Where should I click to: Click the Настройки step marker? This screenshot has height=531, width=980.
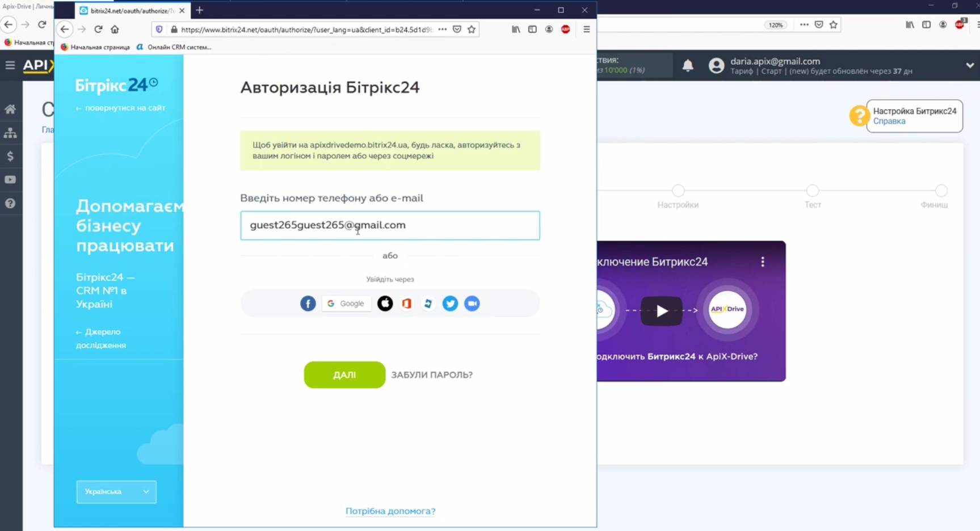(678, 191)
